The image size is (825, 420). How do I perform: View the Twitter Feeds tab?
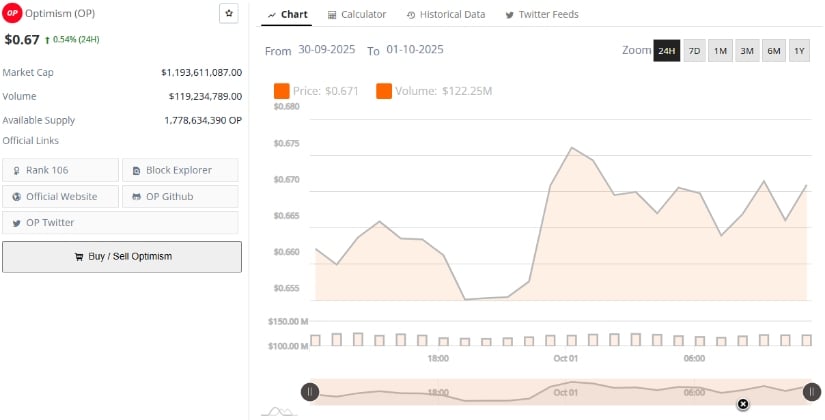(x=542, y=15)
